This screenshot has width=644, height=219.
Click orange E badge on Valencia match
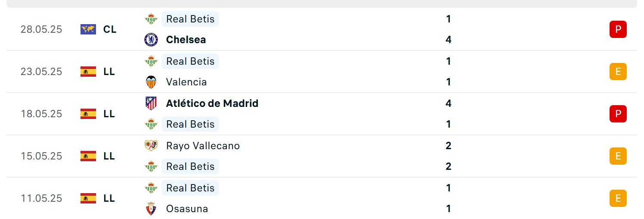[x=618, y=72]
